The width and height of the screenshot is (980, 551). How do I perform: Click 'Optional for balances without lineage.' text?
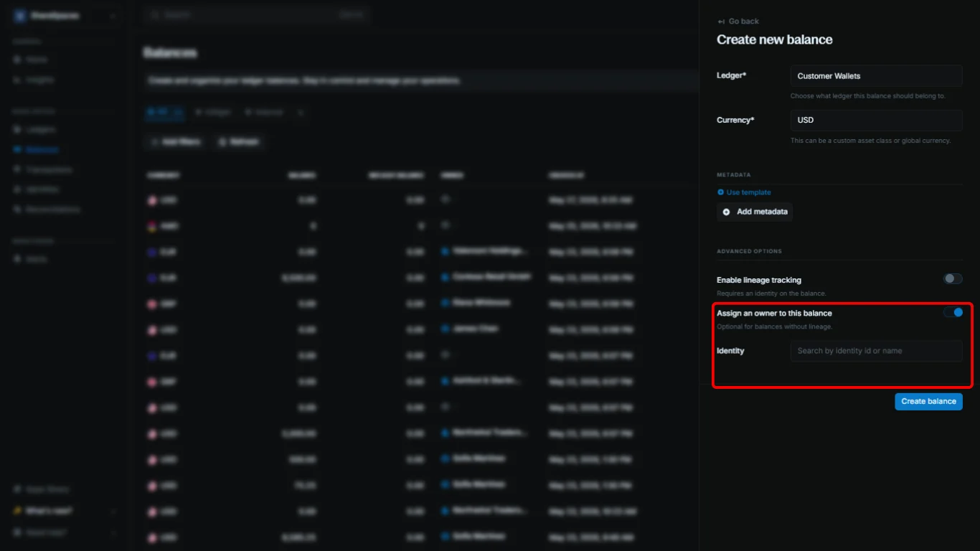tap(774, 326)
